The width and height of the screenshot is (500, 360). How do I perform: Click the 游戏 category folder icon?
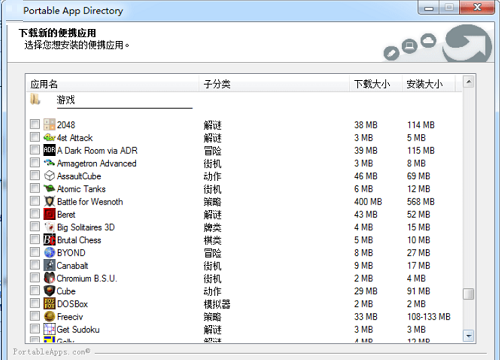pos(35,99)
